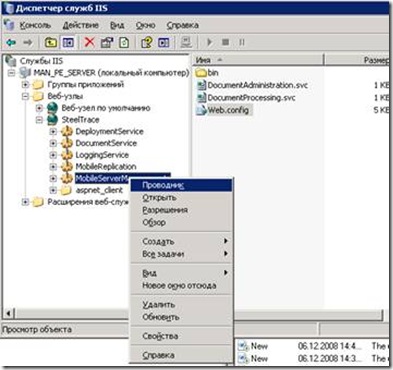Click the horizontal scrollbar left arrow
The width and height of the screenshot is (393, 370).
click(x=8, y=314)
